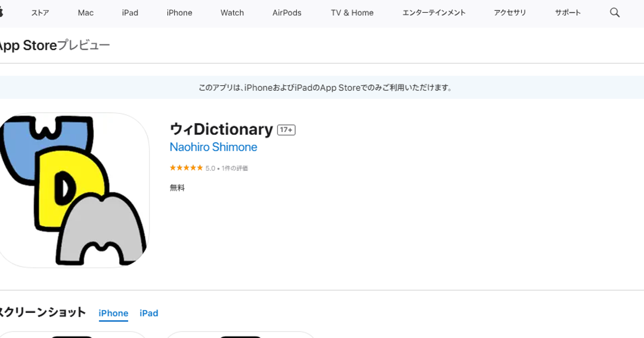Go to アクセサリ in navigation
644x338 pixels.
click(510, 13)
